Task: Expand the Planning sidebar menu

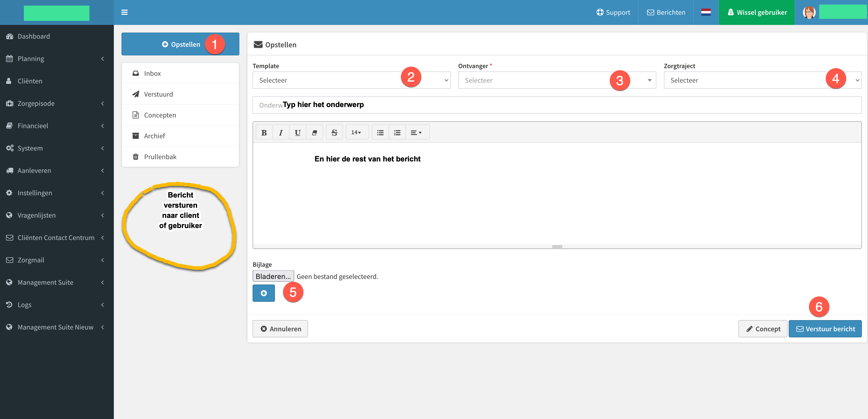Action: pos(57,59)
